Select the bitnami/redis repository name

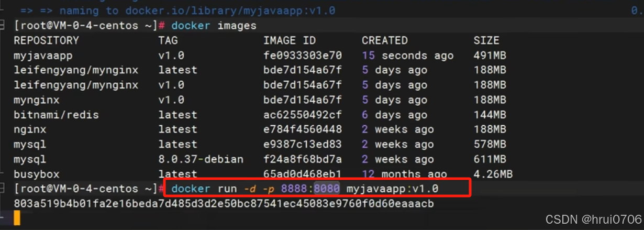click(x=56, y=115)
